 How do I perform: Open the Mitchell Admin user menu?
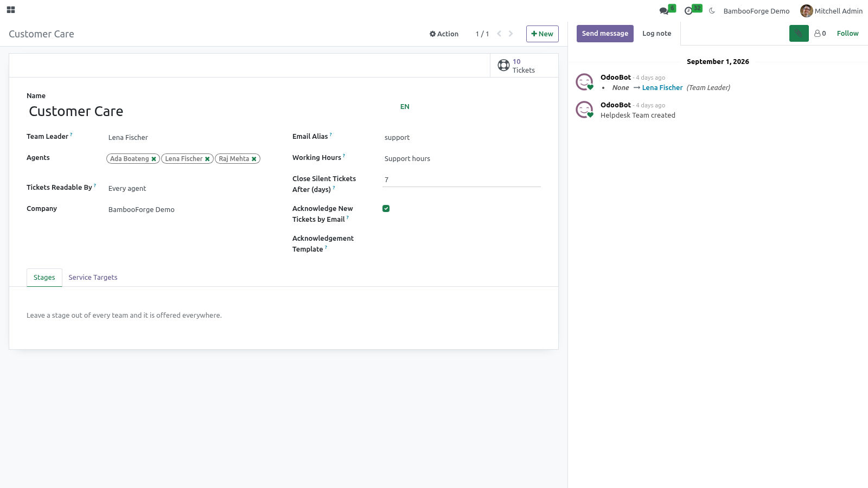(832, 11)
